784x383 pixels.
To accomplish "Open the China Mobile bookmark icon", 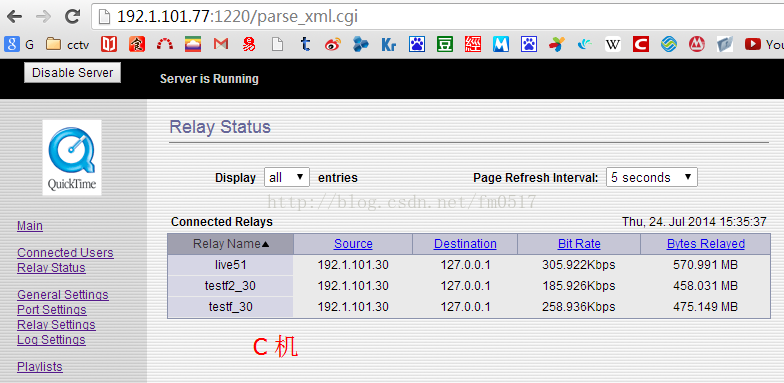I will [668, 44].
